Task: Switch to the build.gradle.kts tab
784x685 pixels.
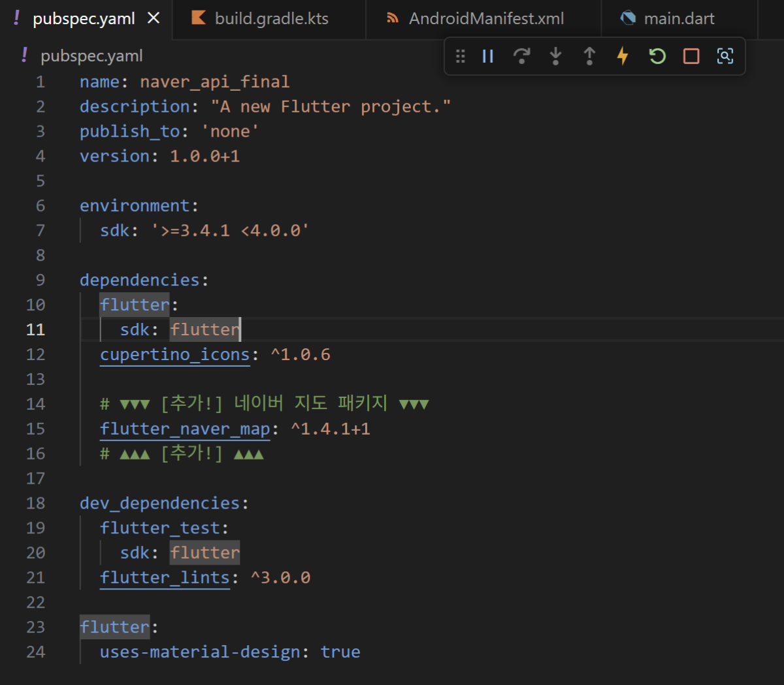Action: 271,19
